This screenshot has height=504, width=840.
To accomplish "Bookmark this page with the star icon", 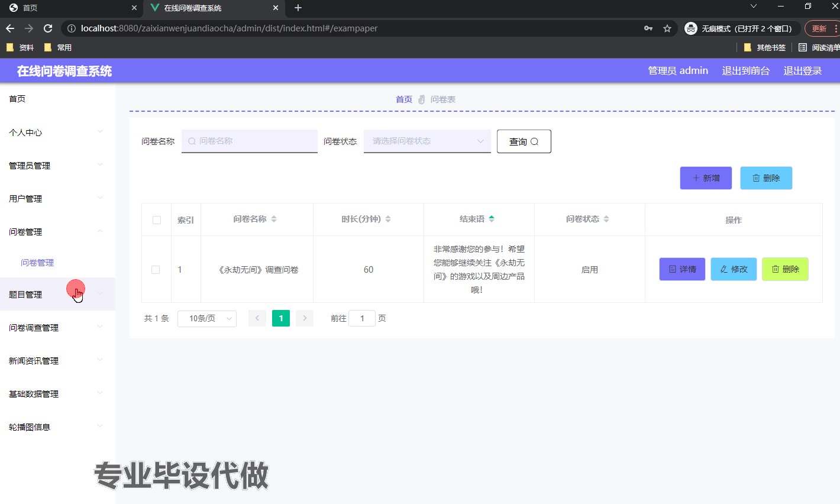I will coord(667,28).
